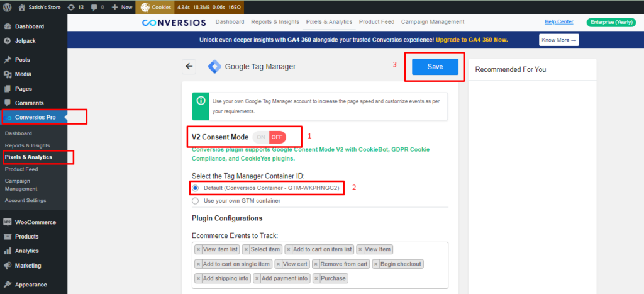
Task: Remove View cart event tag
Action: (279, 264)
